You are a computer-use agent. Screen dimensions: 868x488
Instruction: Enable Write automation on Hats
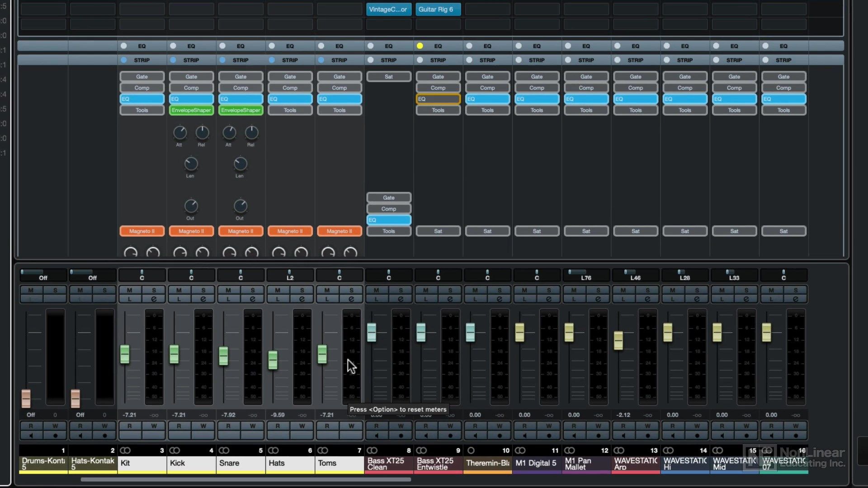pos(302,426)
